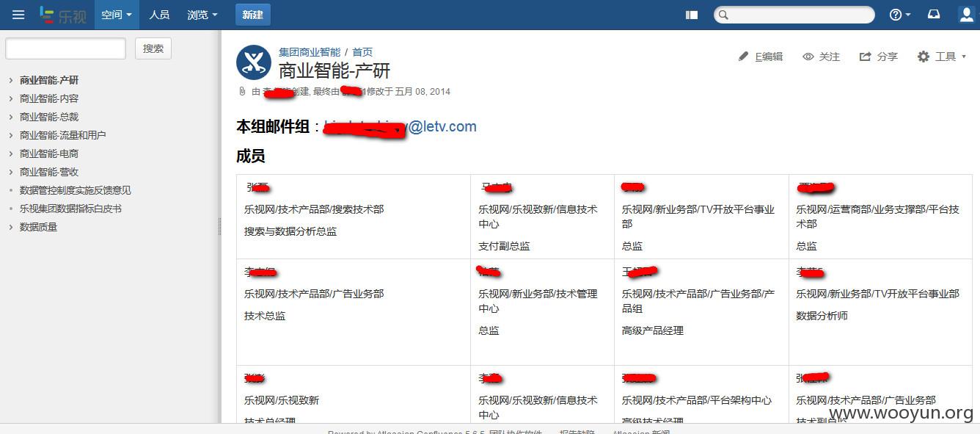Click the search magnifier icon
This screenshot has width=980, height=434.
pos(723,15)
